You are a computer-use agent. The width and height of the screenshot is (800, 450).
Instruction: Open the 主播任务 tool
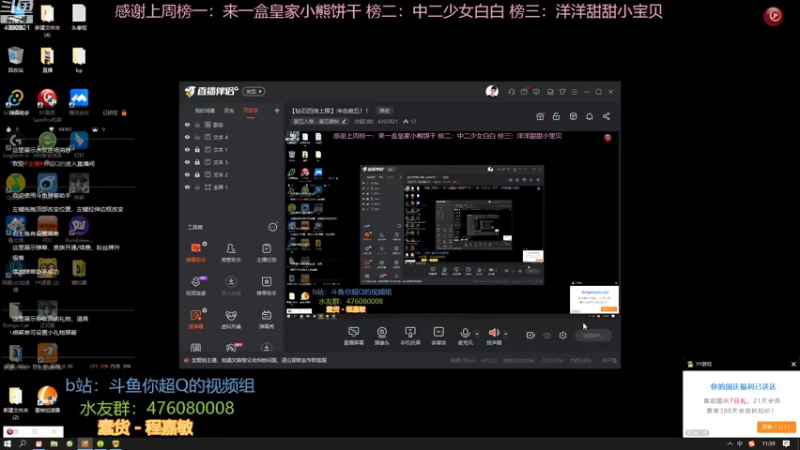266,252
